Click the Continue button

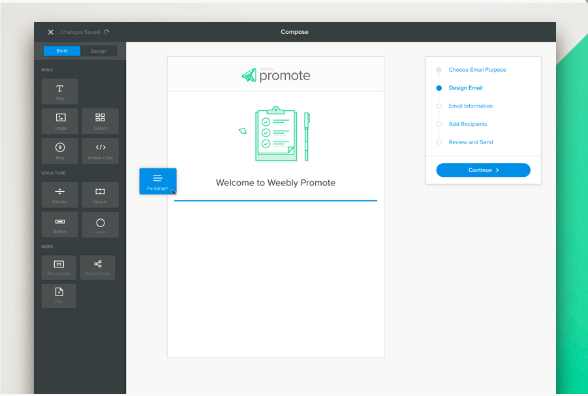(x=483, y=170)
